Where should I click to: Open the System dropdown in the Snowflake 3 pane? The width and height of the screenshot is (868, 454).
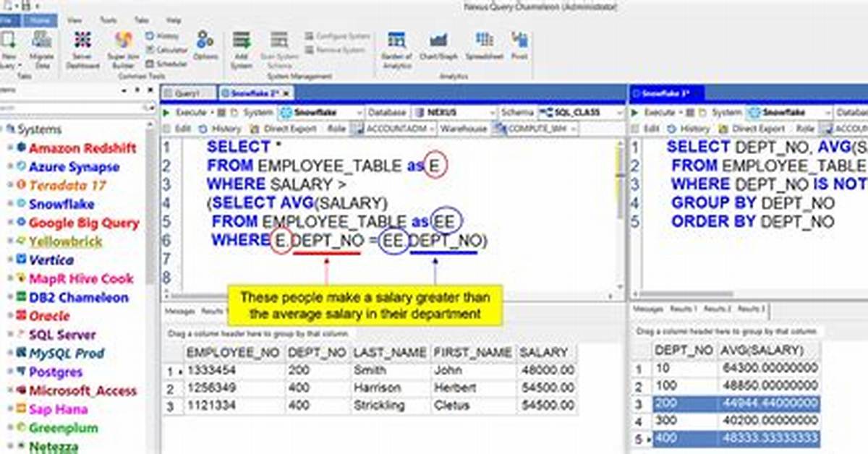pyautogui.click(x=788, y=113)
